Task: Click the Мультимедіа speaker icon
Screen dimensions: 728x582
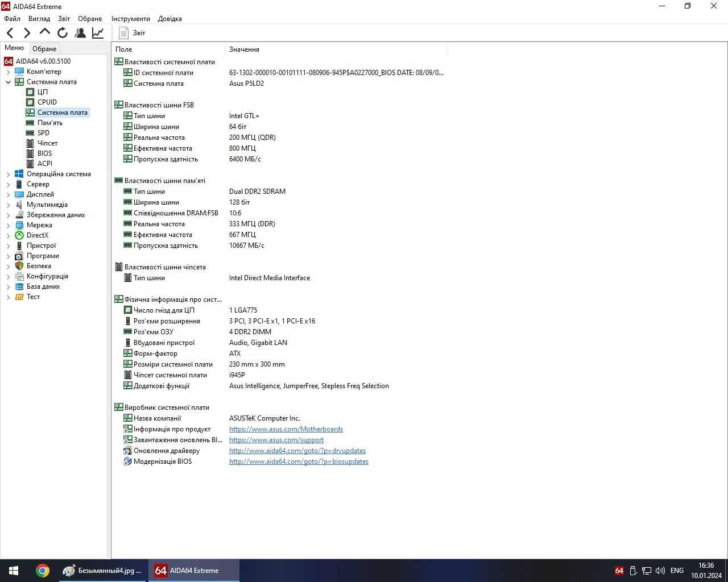Action: coord(19,205)
